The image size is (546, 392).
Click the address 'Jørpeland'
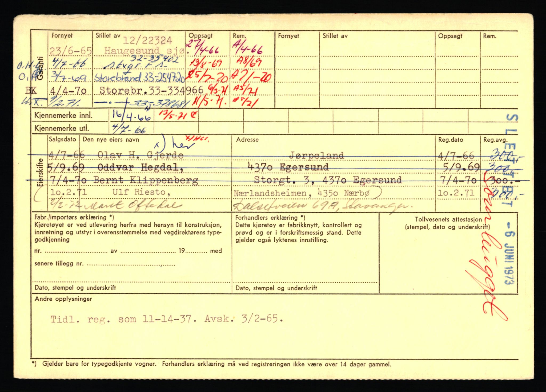[316, 155]
